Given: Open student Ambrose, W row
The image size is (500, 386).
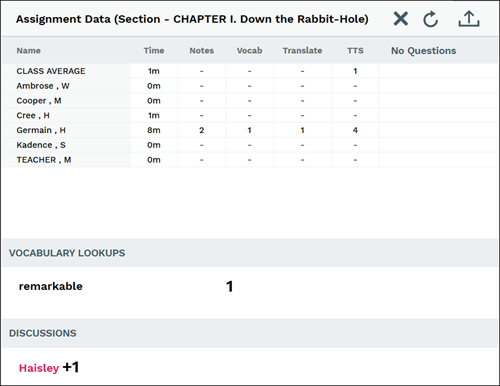Looking at the screenshot, I should tap(250, 86).
